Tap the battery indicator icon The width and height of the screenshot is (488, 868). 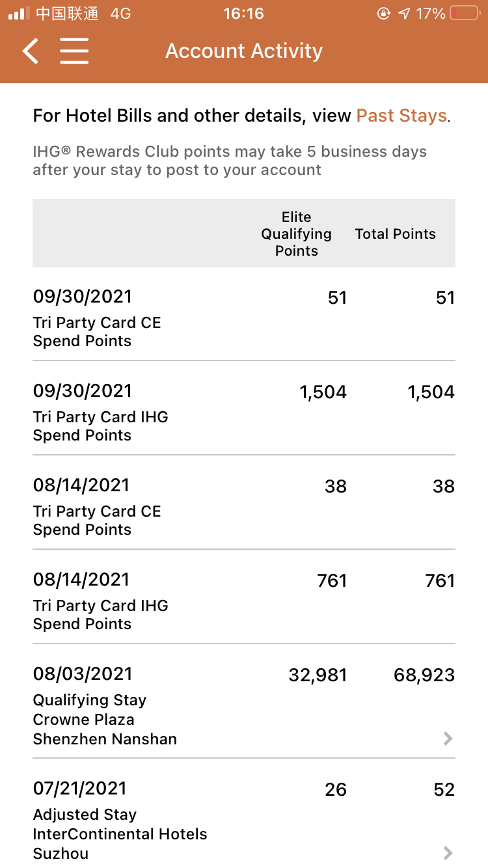(465, 14)
